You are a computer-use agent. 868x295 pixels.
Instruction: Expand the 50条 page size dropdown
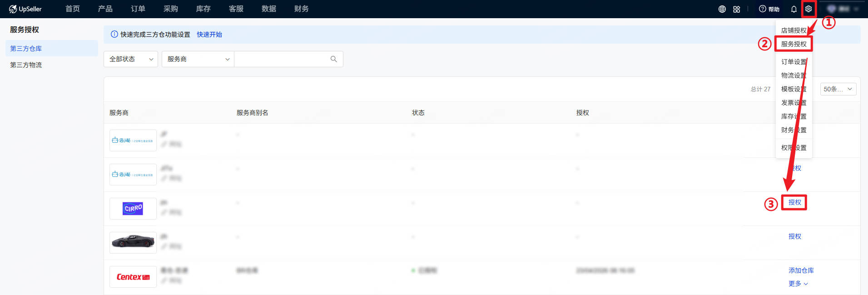click(838, 89)
